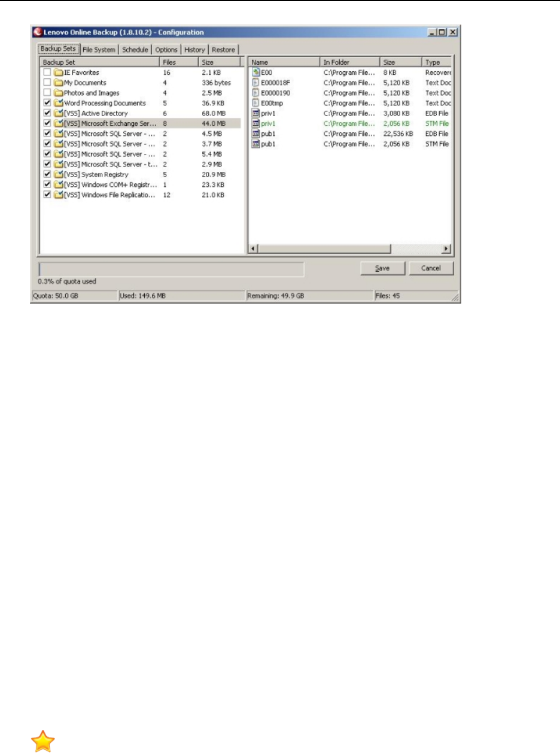Sort by the Backup Set column header

[99, 62]
